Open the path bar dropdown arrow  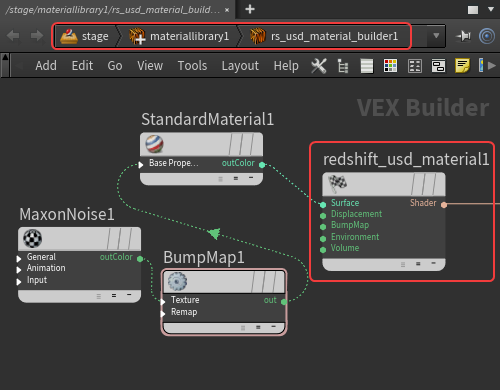(x=436, y=35)
